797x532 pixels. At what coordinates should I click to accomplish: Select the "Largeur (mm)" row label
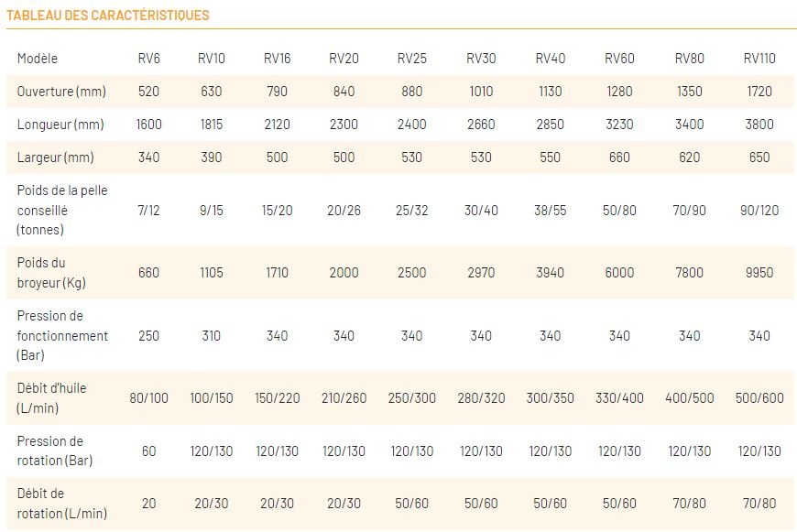[x=56, y=157]
